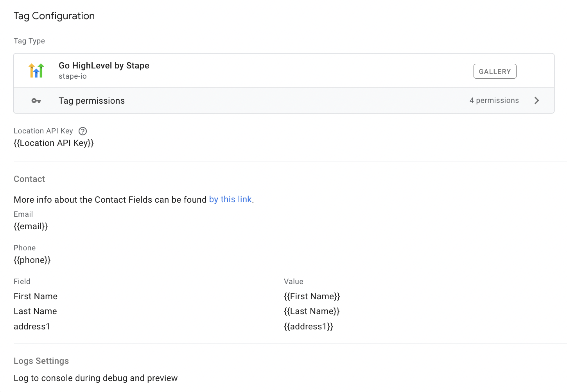This screenshot has width=567, height=392.
Task: Click the Tag Configuration heading
Action: (x=54, y=16)
